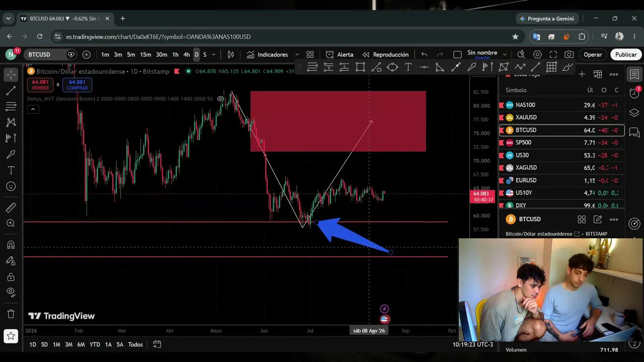
Task: Activate the zoom in tool
Action: coord(11,223)
